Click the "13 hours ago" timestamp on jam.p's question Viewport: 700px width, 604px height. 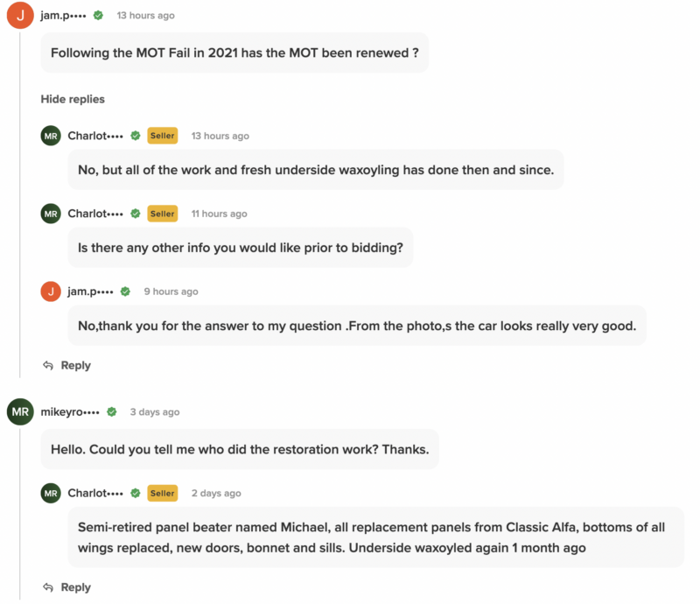coord(145,16)
